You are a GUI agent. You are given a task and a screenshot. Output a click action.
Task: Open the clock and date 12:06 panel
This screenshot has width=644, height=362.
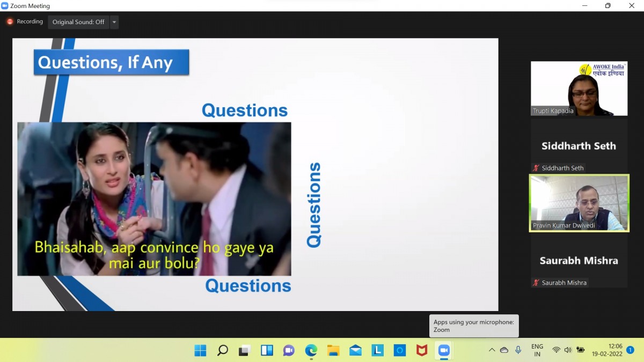[x=608, y=350]
